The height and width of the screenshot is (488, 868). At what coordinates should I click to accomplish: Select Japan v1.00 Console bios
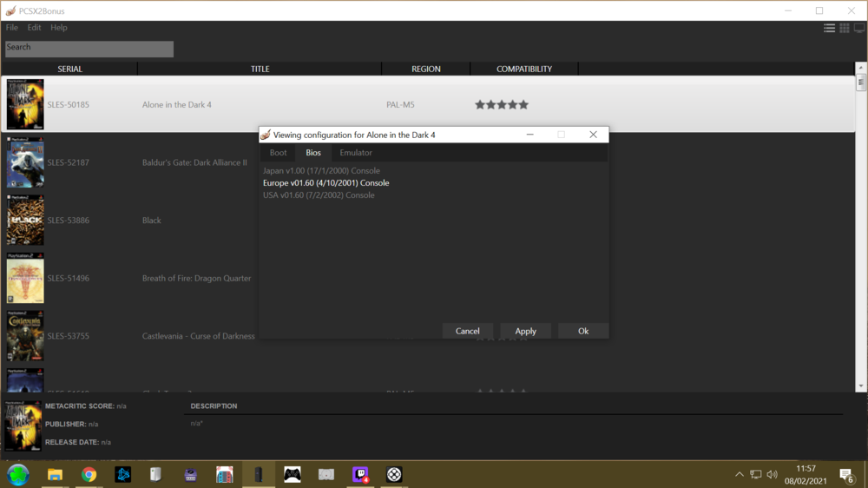click(x=321, y=171)
